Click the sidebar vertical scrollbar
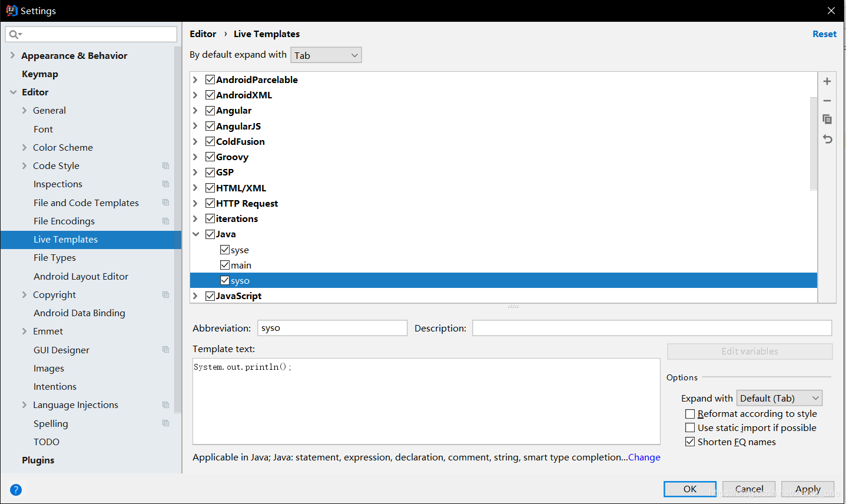This screenshot has width=846, height=504. pos(178,230)
